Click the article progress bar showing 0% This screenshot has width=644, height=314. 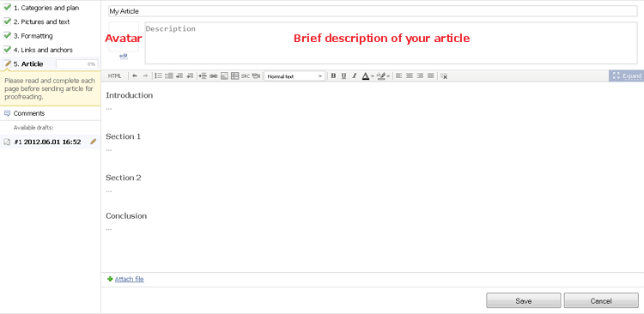pyautogui.click(x=76, y=64)
